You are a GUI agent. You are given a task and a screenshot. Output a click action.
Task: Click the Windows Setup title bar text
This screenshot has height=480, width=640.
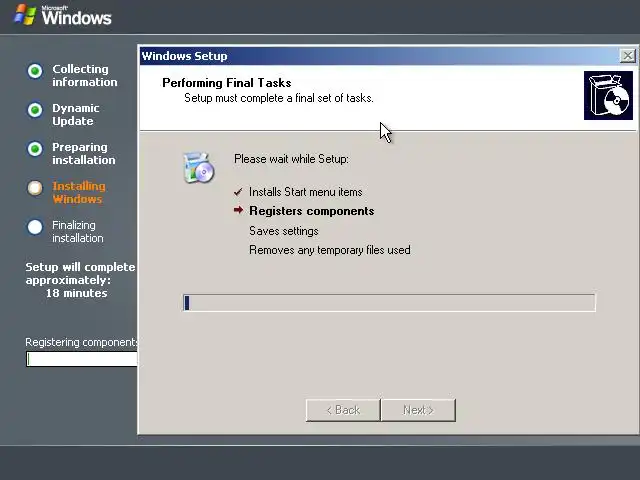pyautogui.click(x=184, y=56)
